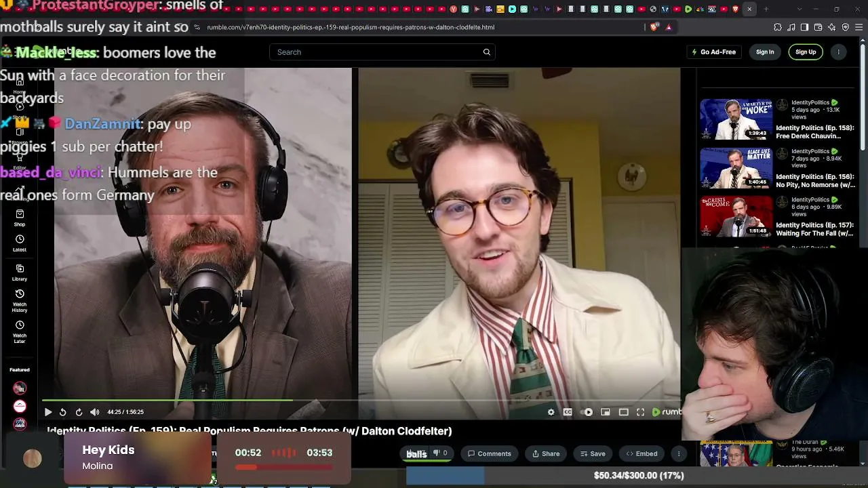Open video player settings gear

551,412
